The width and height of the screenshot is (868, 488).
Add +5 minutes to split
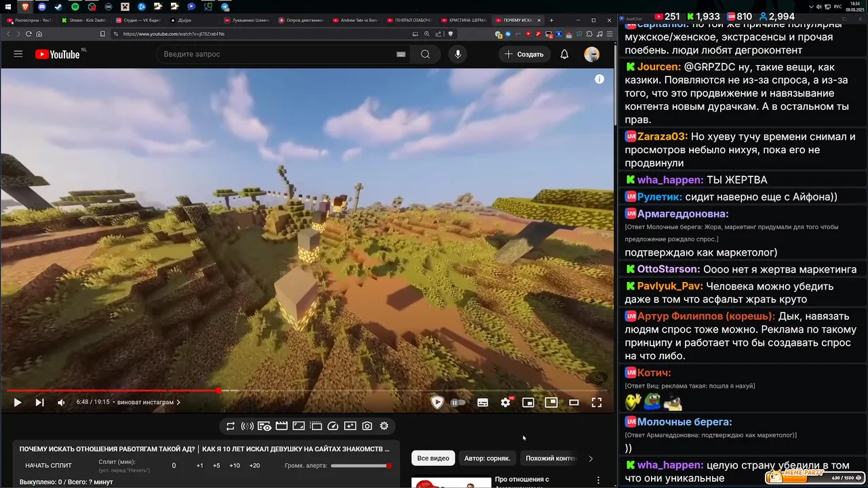[x=216, y=466]
